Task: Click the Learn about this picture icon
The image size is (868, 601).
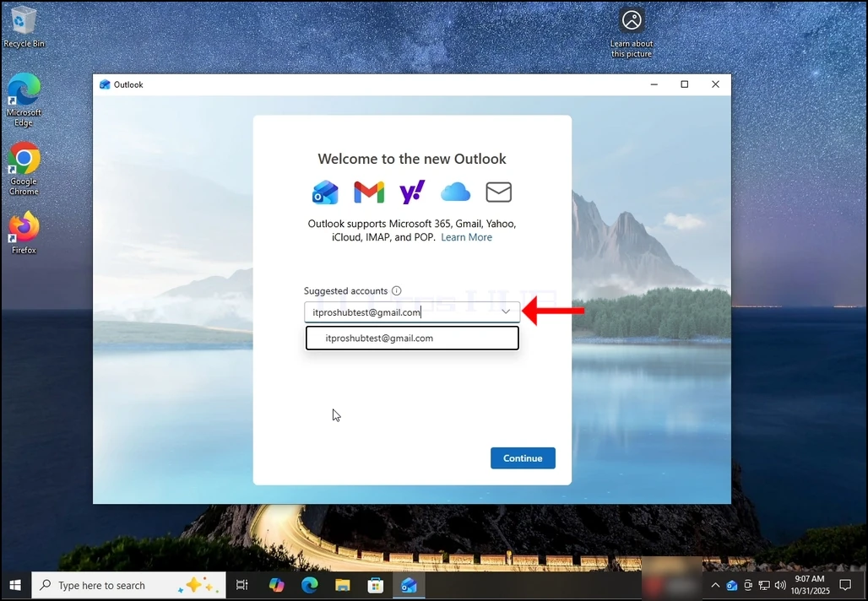Action: (x=631, y=33)
